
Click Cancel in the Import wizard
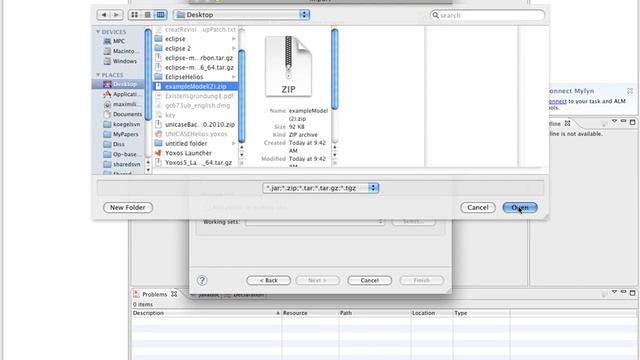pyautogui.click(x=369, y=280)
